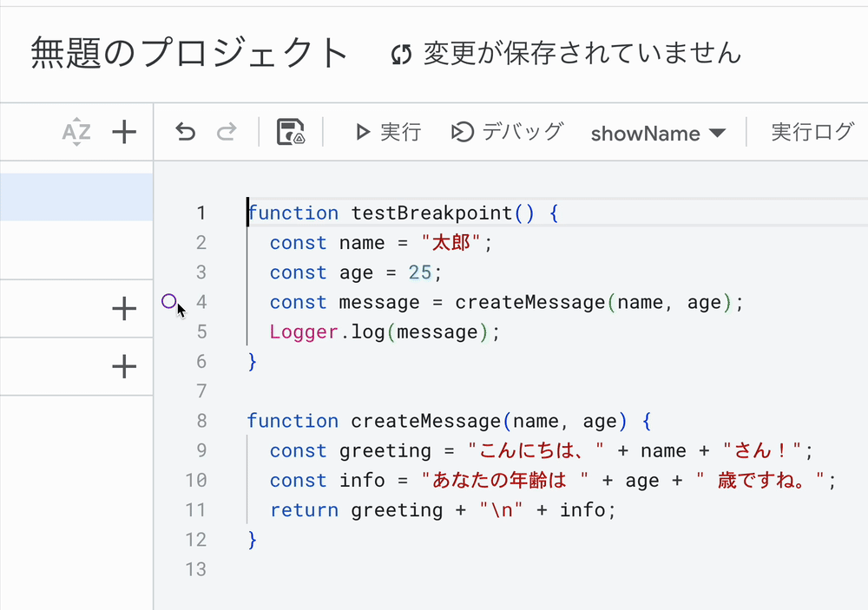The height and width of the screenshot is (610, 868).
Task: Start debugging with デバッグ button
Action: click(507, 132)
